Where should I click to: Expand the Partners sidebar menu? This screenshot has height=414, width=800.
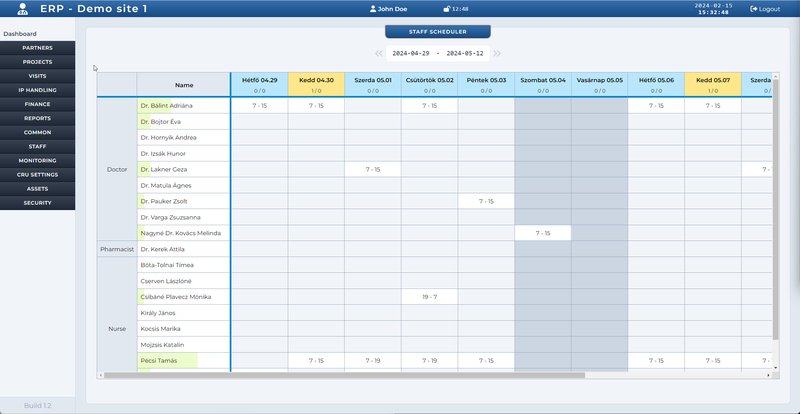pyautogui.click(x=37, y=47)
